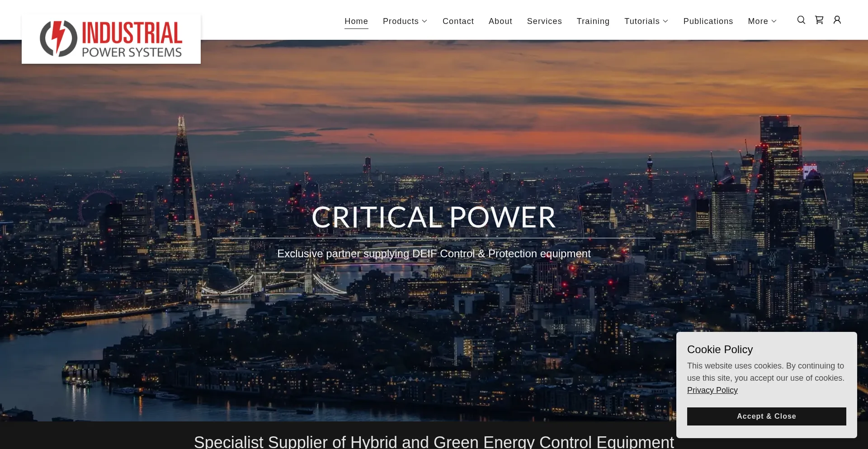Visit the Publications page
868x449 pixels.
click(708, 21)
